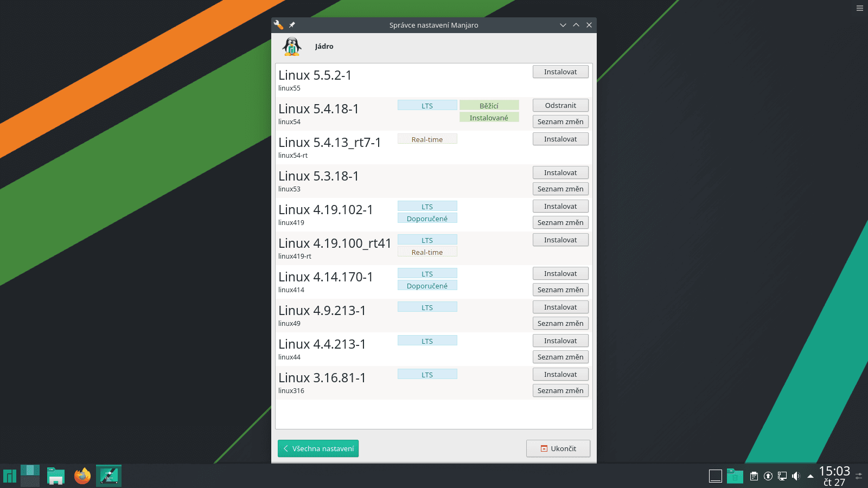Go back via Všechna nastavení button
The height and width of the screenshot is (488, 868).
318,448
